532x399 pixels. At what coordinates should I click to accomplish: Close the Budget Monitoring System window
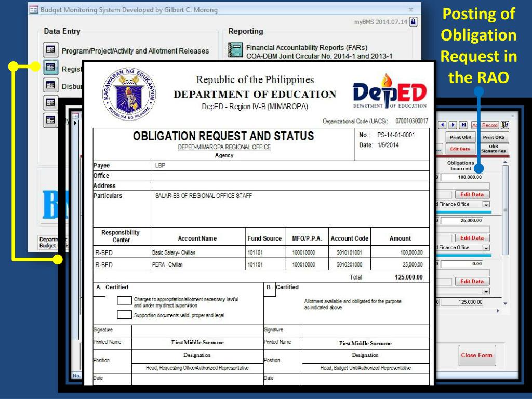click(x=411, y=10)
